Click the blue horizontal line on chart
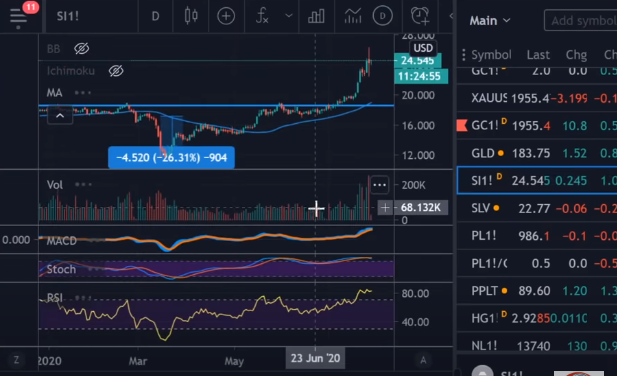 coord(216,105)
